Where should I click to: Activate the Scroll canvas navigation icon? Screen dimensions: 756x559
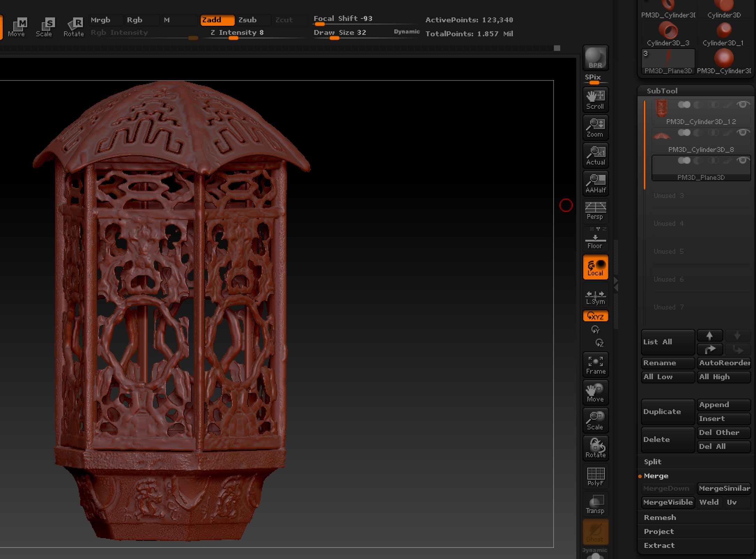(x=595, y=100)
